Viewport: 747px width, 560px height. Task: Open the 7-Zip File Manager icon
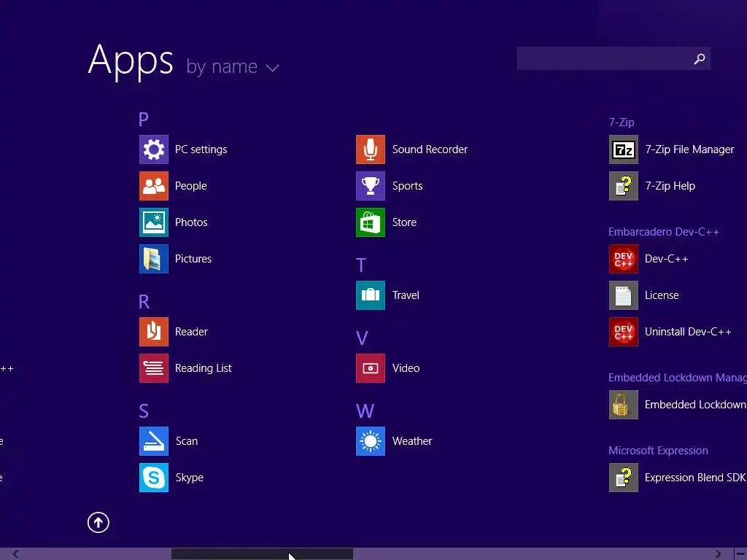623,149
